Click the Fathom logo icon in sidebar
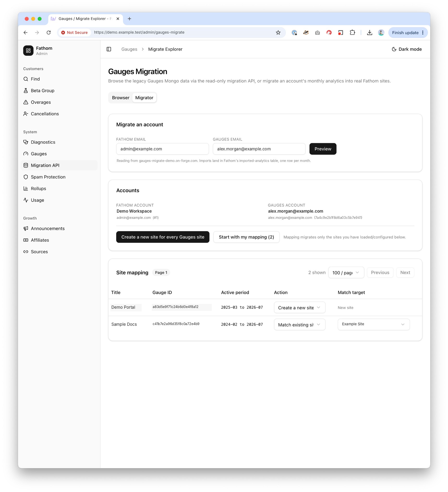The height and width of the screenshot is (492, 448). click(x=28, y=50)
